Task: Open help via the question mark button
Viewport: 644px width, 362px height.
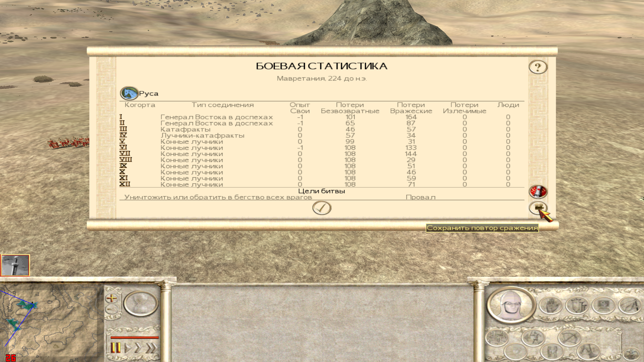Action: pyautogui.click(x=538, y=67)
